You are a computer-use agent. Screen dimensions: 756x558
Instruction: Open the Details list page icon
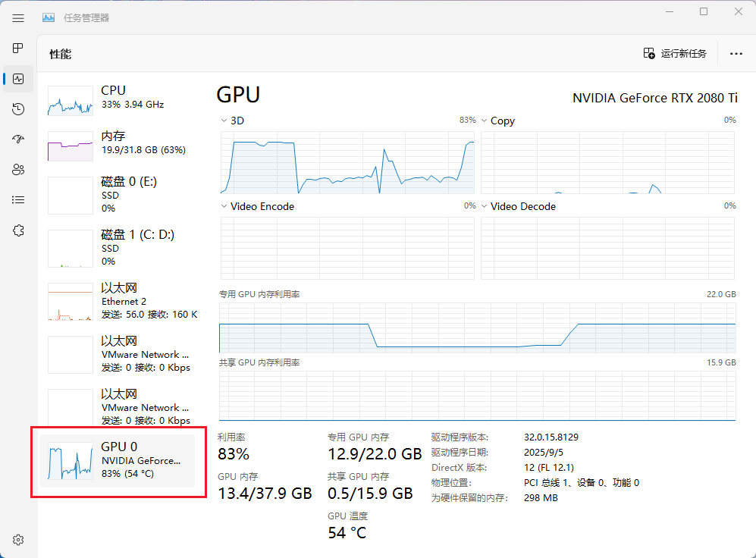pyautogui.click(x=18, y=200)
